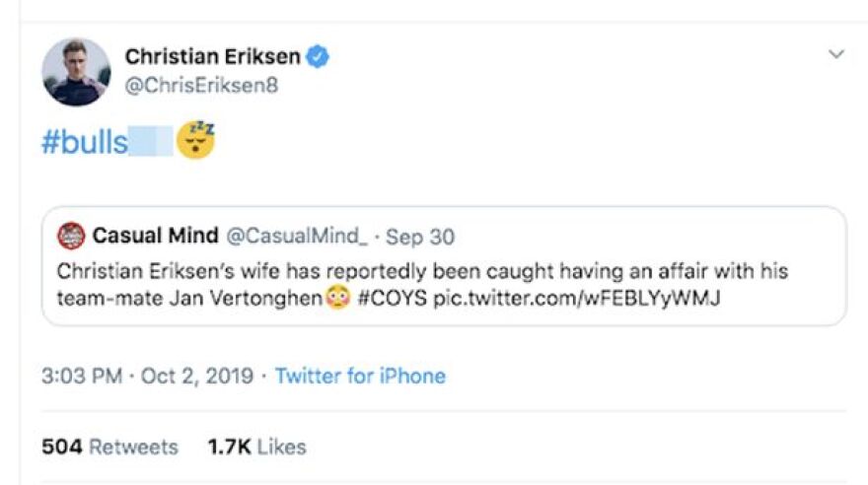868x485 pixels.
Task: Open the @CasualMind_ handle
Action: (x=297, y=237)
